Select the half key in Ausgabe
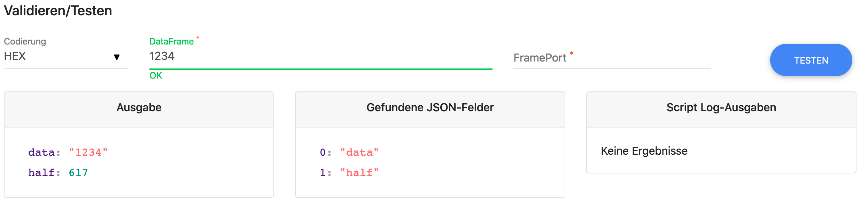Screen dimensions: 868x203 click(x=41, y=173)
